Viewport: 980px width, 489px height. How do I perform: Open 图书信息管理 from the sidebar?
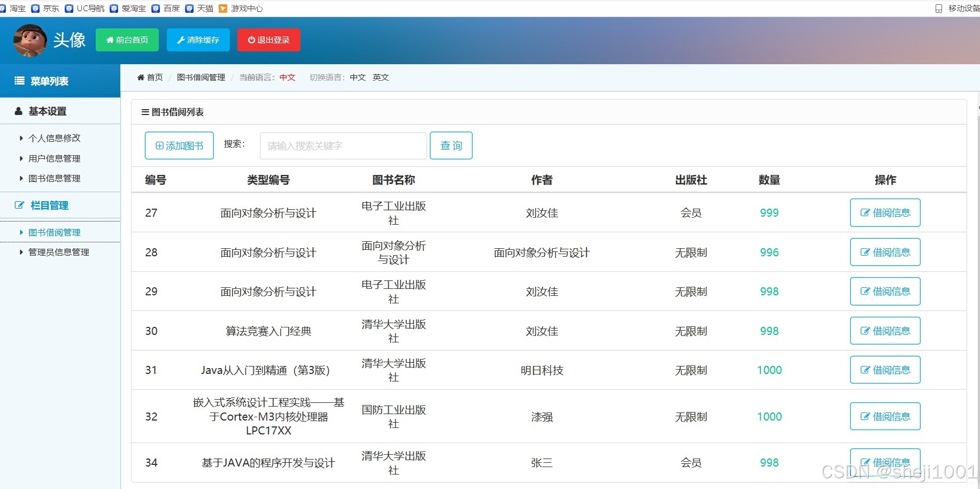(54, 178)
